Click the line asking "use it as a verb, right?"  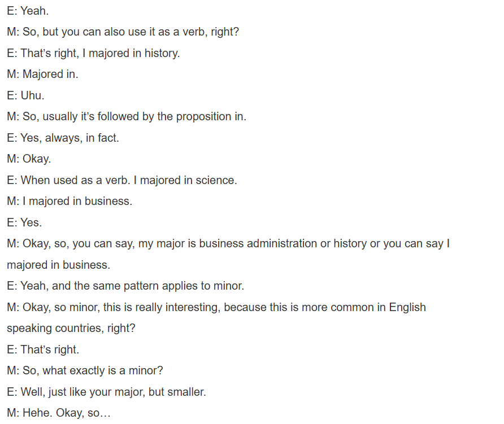click(123, 32)
